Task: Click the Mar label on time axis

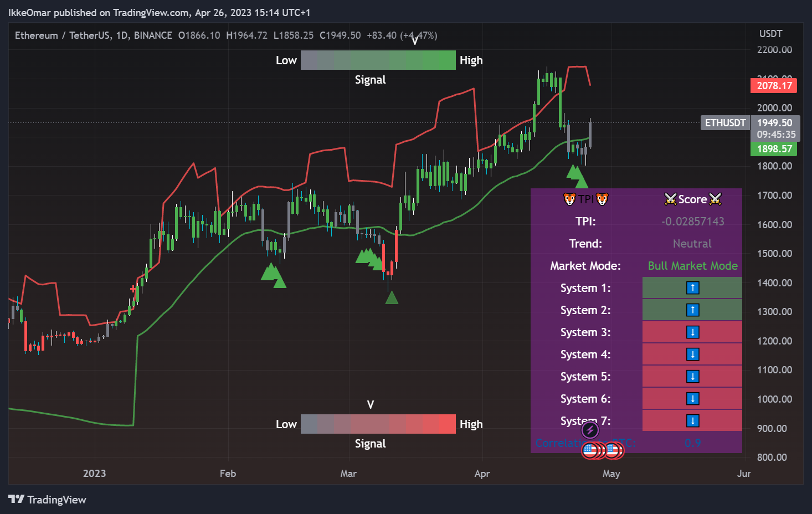Action: (x=348, y=473)
